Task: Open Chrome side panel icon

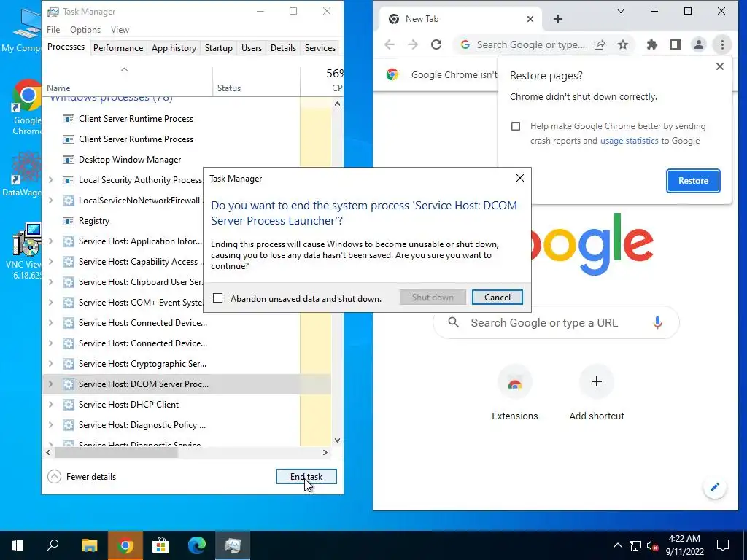Action: [675, 44]
